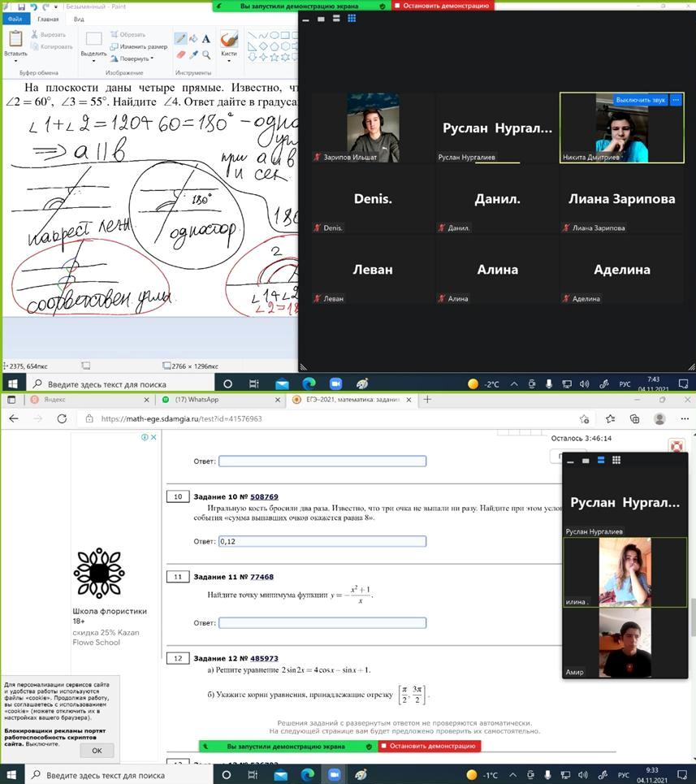Viewport: 696px width, 784px height.
Task: Click answer field for Задание 11
Action: [322, 623]
